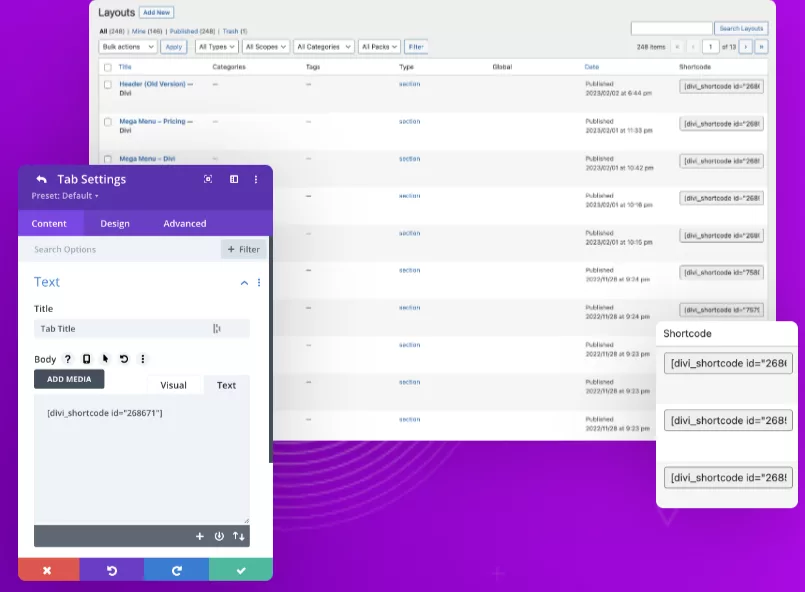
Task: Jump to first page of layouts
Action: [x=677, y=47]
